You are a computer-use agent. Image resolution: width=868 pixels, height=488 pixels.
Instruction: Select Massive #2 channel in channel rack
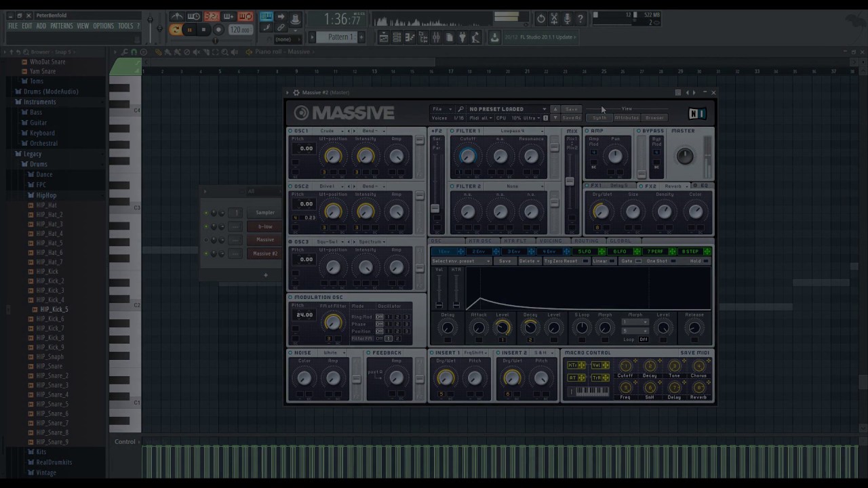[x=265, y=254]
